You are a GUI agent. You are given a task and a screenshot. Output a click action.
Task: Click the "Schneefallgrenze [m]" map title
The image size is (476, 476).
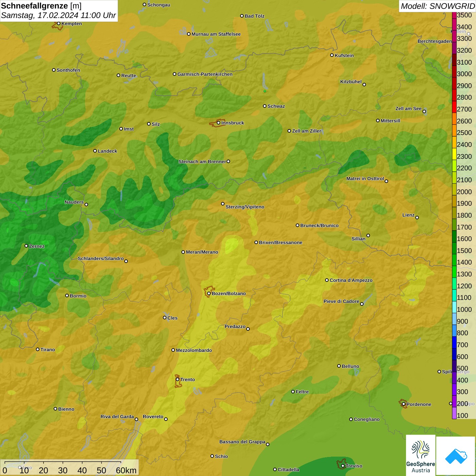coord(41,6)
